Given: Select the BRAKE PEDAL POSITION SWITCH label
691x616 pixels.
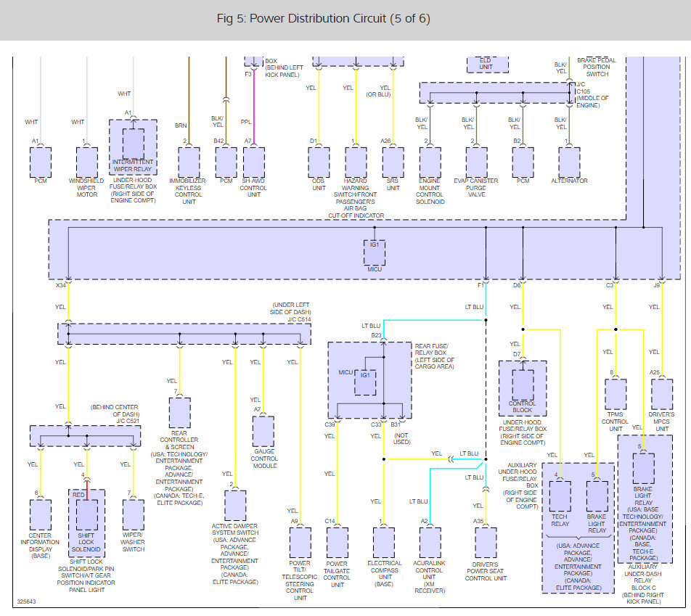Looking at the screenshot, I should (x=596, y=67).
